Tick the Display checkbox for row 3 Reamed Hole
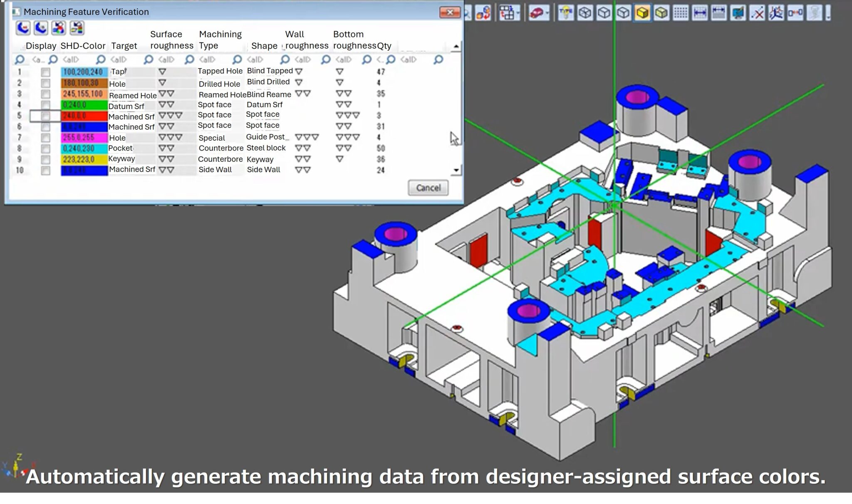Image resolution: width=852 pixels, height=504 pixels. [x=45, y=94]
